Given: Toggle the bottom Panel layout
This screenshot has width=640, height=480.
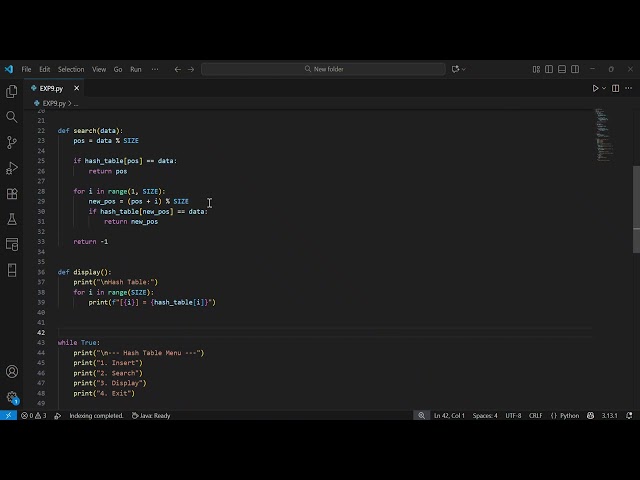Looking at the screenshot, I should point(562,69).
